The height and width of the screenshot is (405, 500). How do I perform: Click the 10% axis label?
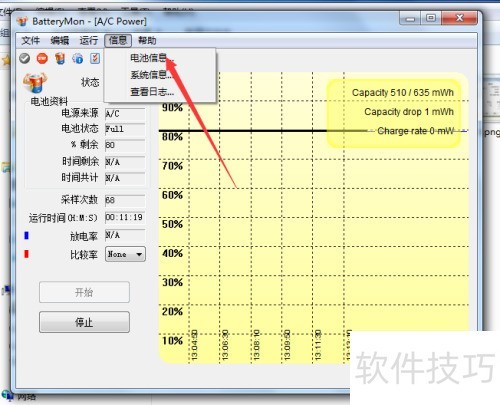(172, 340)
